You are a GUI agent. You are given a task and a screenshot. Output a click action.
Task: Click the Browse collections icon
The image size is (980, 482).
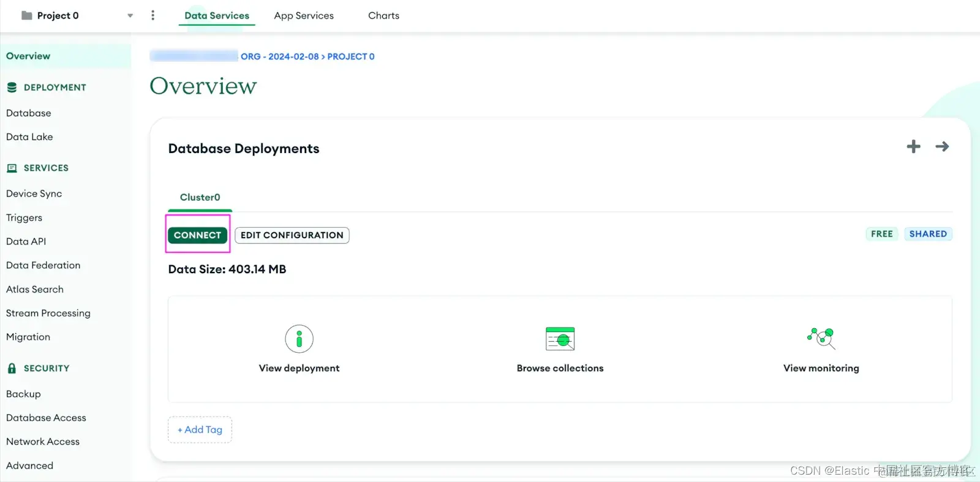(x=560, y=339)
